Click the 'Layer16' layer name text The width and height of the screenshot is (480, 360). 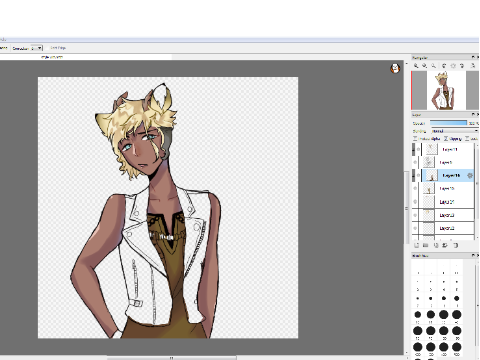point(451,176)
